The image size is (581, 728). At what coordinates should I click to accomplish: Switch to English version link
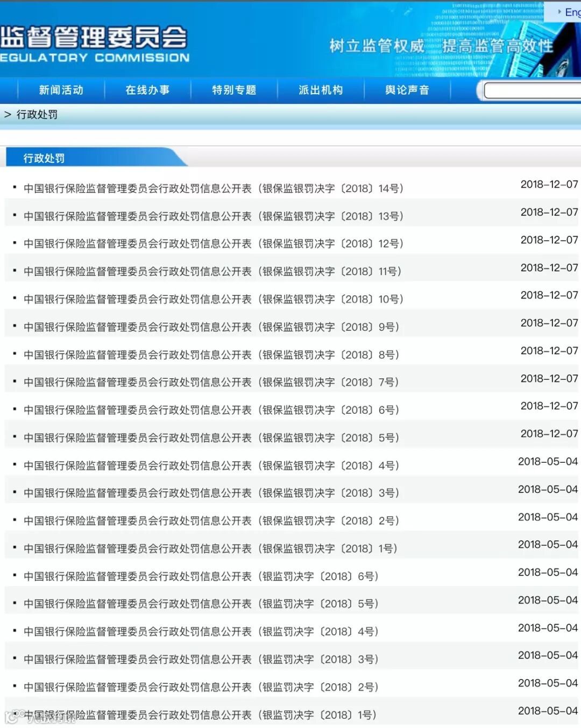coord(571,12)
